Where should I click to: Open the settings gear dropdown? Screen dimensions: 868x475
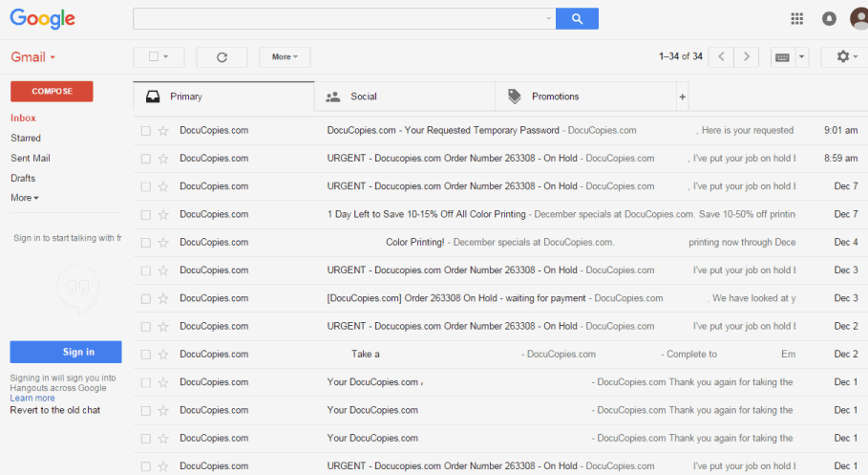pos(847,57)
